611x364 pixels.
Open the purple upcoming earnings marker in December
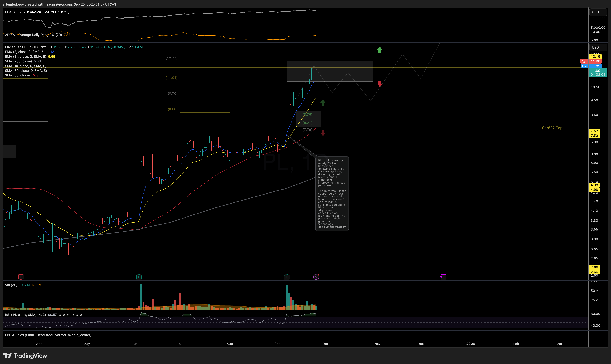pyautogui.click(x=443, y=277)
